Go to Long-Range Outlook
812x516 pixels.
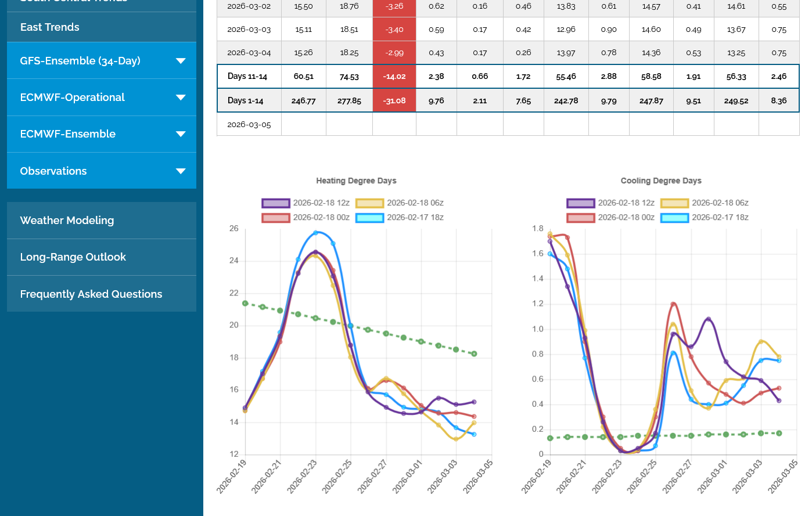[73, 257]
